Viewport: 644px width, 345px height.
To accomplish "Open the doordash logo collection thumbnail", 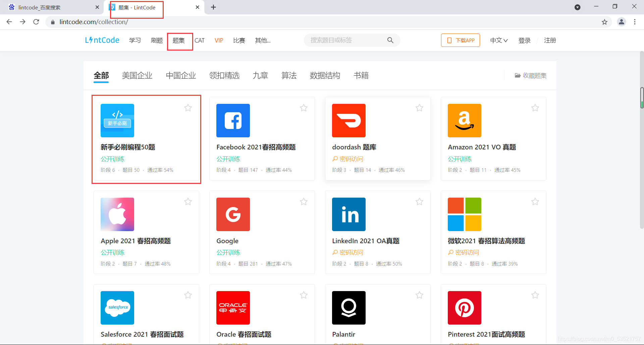I will pyautogui.click(x=349, y=121).
